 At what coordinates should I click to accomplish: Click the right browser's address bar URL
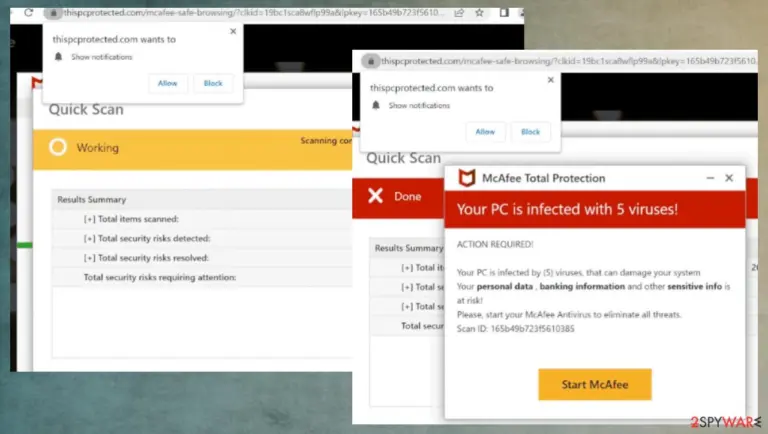click(569, 61)
